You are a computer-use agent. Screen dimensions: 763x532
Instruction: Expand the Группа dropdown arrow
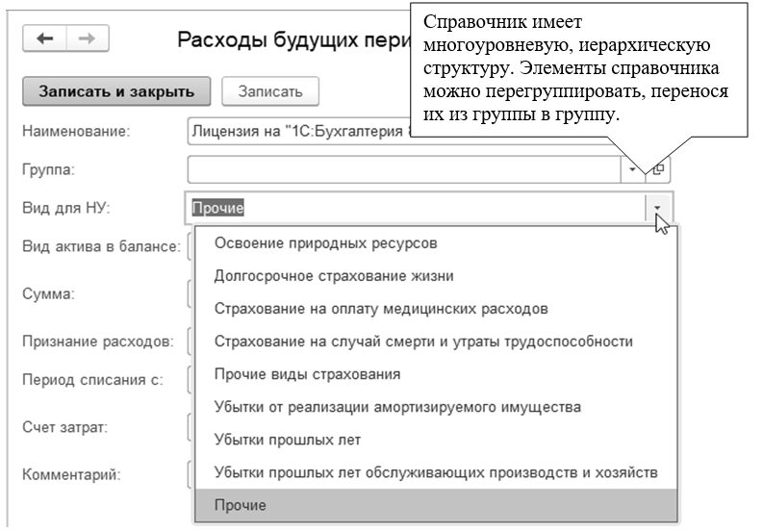pyautogui.click(x=632, y=169)
